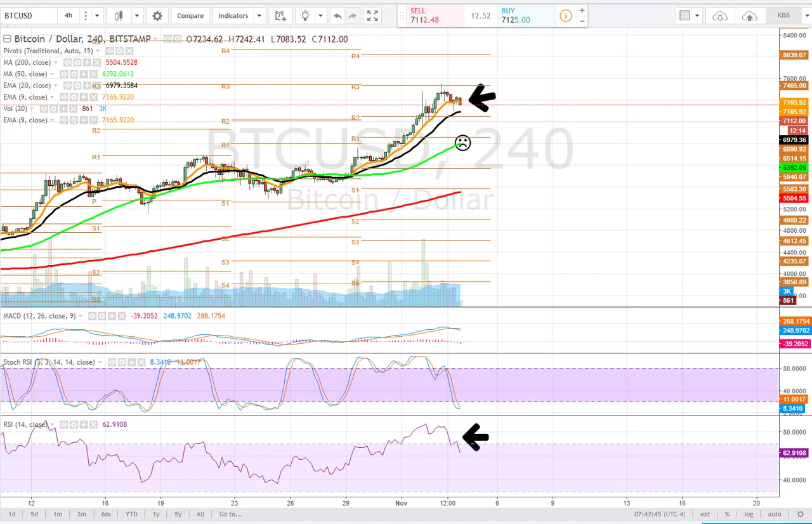812x524 pixels.
Task: Open format settings for MACD indicator
Action: (102, 315)
